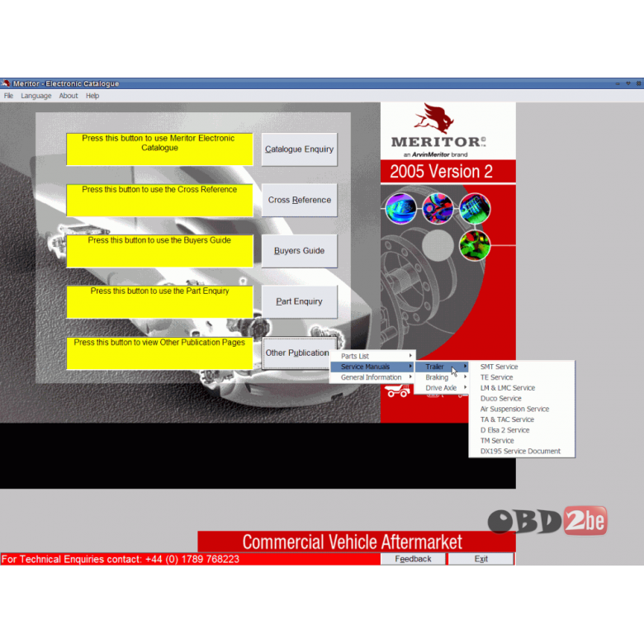This screenshot has width=644, height=644.
Task: Click the Technical Enquiries contact text
Action: 121,559
